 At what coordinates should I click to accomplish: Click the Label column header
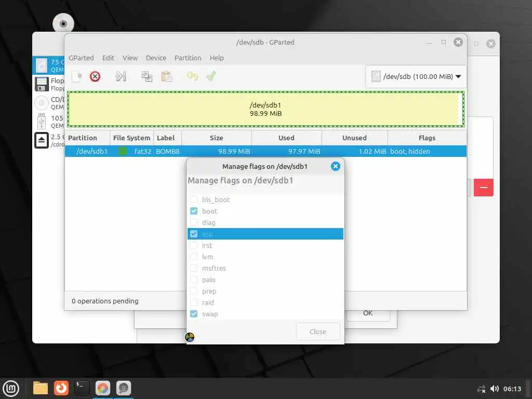(x=168, y=138)
